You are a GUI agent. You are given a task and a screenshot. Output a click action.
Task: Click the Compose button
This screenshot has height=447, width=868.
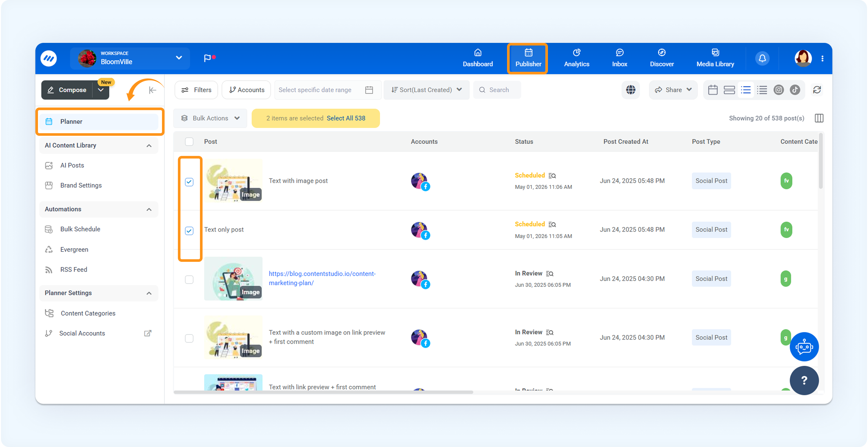pyautogui.click(x=67, y=90)
